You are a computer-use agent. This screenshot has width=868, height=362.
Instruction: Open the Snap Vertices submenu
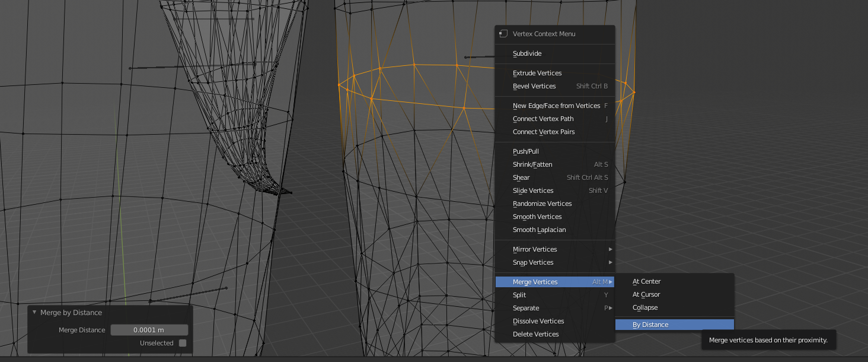click(555, 262)
